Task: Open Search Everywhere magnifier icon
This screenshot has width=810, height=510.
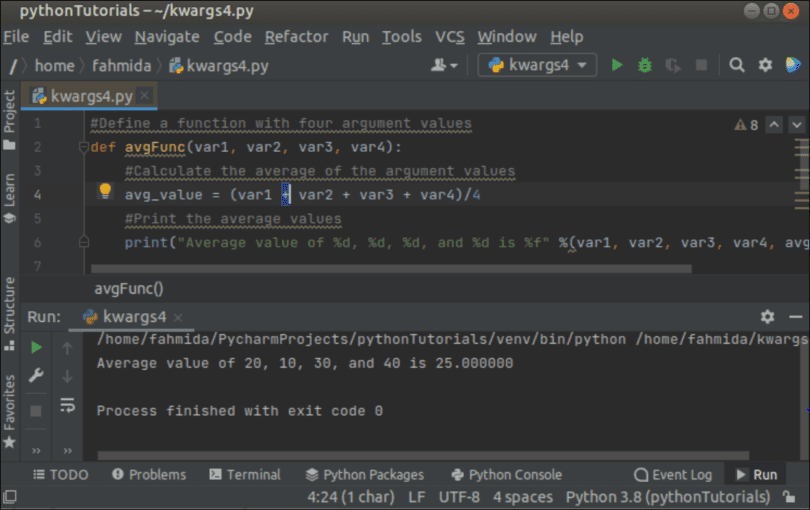Action: coord(737,65)
